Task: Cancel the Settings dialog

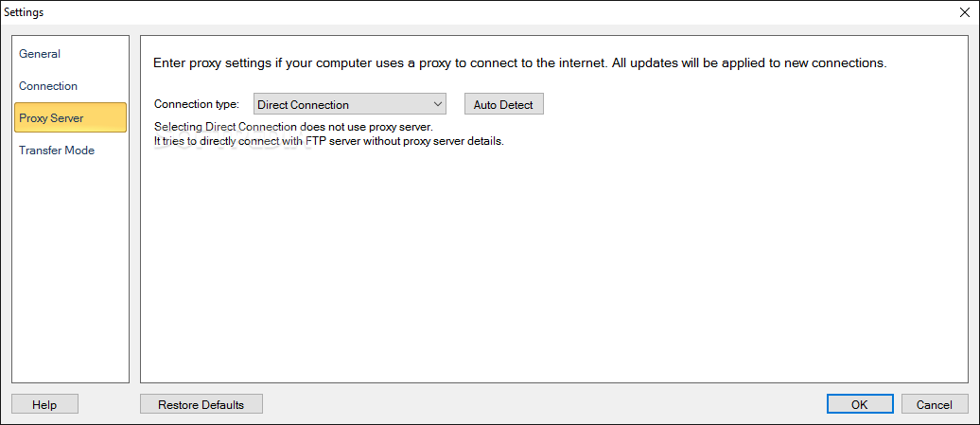Action: [935, 405]
